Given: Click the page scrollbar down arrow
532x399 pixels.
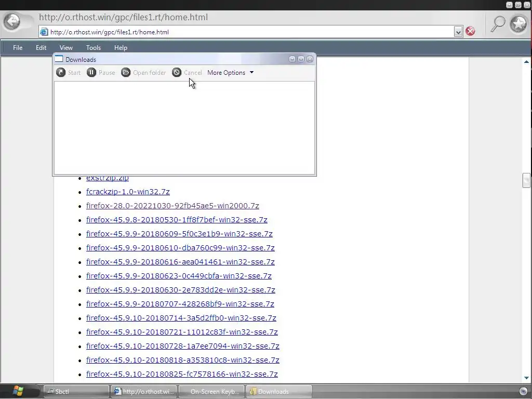Looking at the screenshot, I should pos(526,378).
